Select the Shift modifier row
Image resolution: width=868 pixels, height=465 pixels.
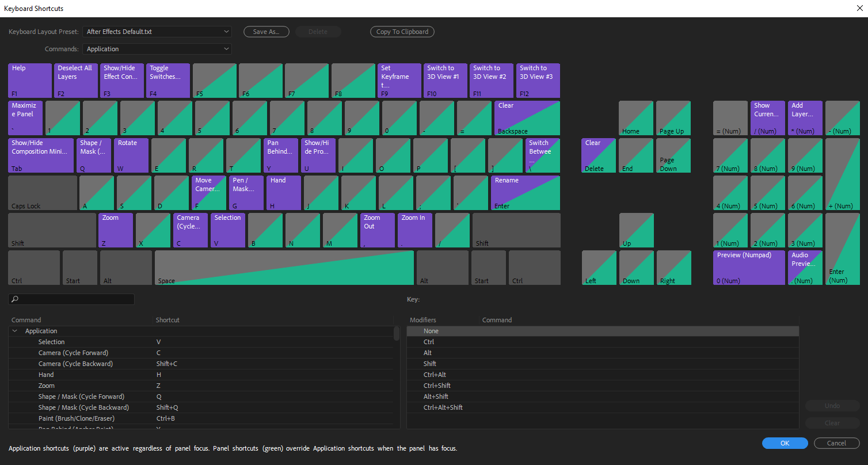click(602, 363)
